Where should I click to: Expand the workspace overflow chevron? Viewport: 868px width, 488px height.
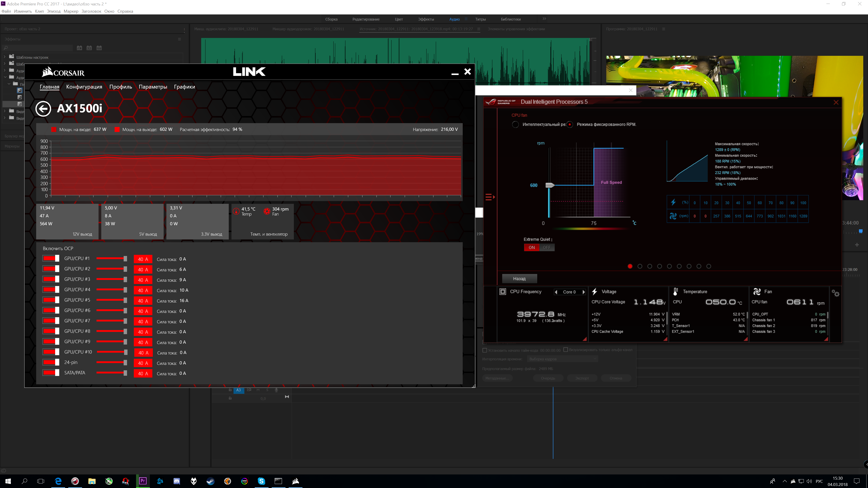[x=544, y=19]
